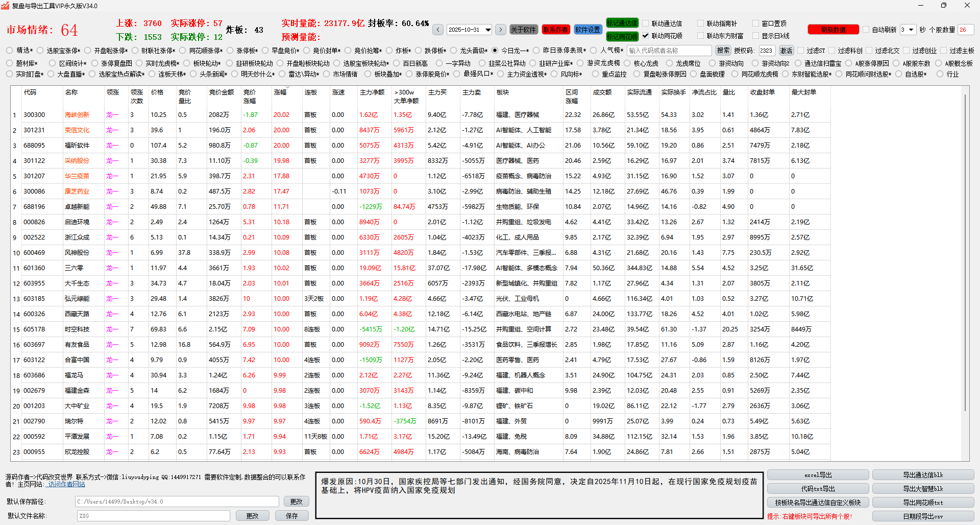
Task: Click the 激活 activate button
Action: point(787,51)
